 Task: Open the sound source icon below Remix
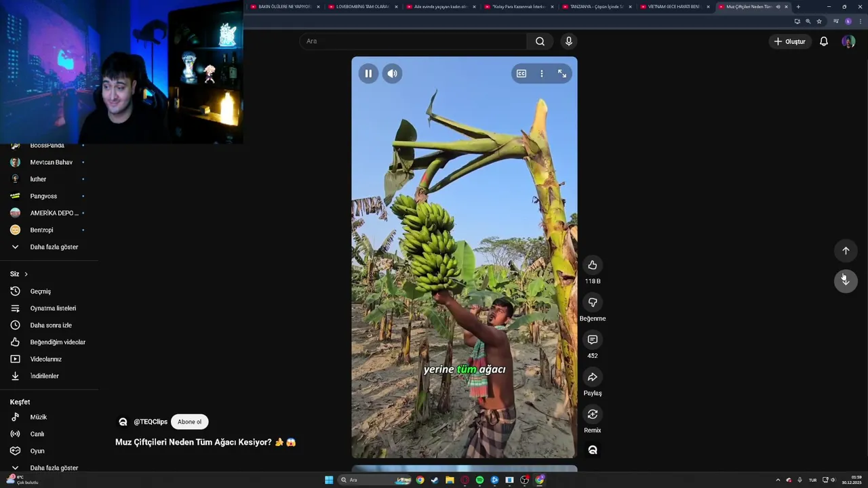[593, 450]
